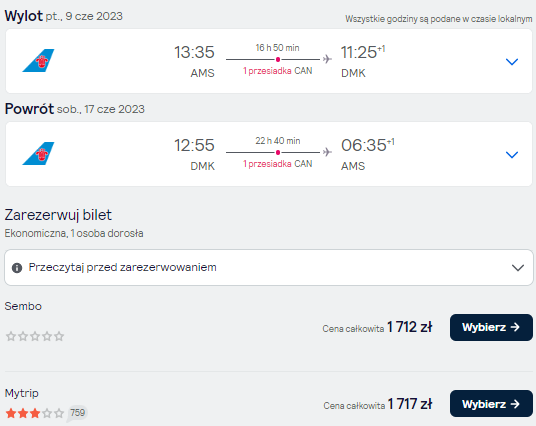
Task: Click return stopover dot on timeline
Action: 278,152
